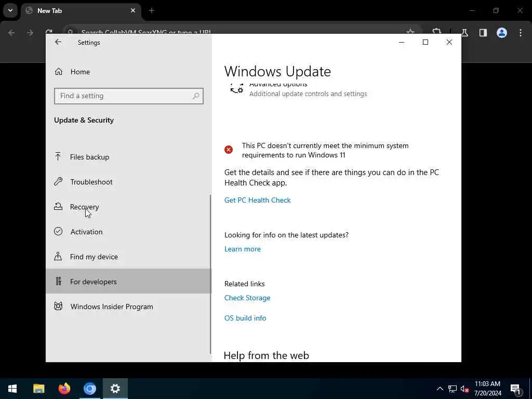Select For developers in sidebar

(129, 282)
